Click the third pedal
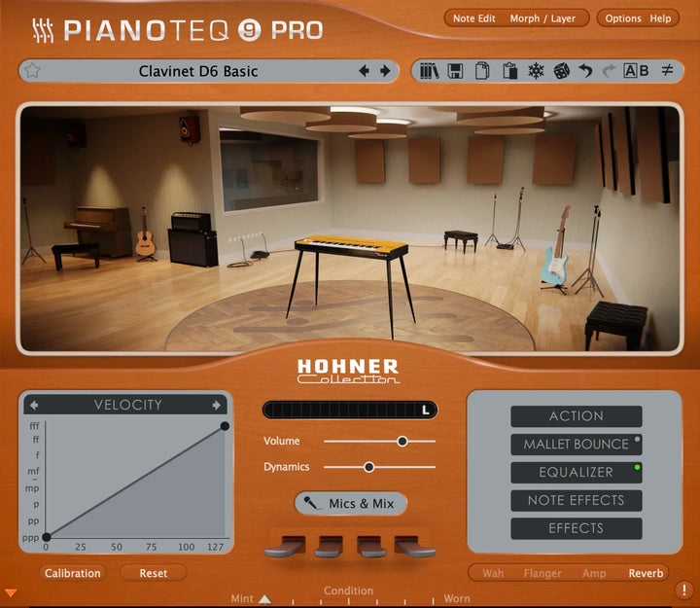700x608 pixels. pyautogui.click(x=371, y=546)
